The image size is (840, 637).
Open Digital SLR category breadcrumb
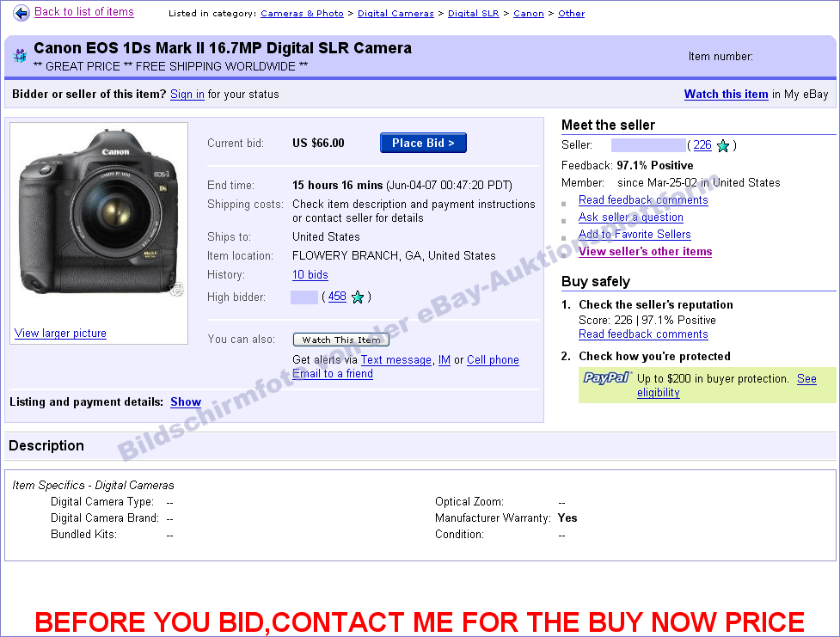pyautogui.click(x=473, y=14)
